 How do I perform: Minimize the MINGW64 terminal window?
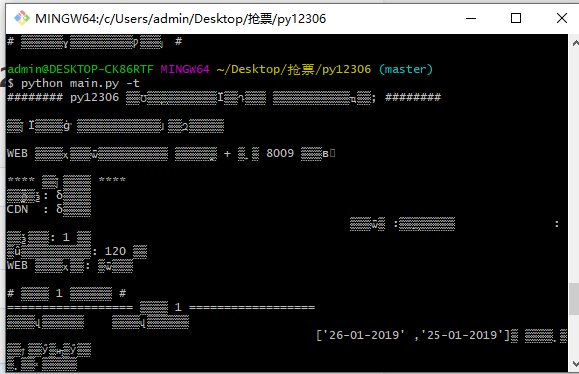(471, 18)
